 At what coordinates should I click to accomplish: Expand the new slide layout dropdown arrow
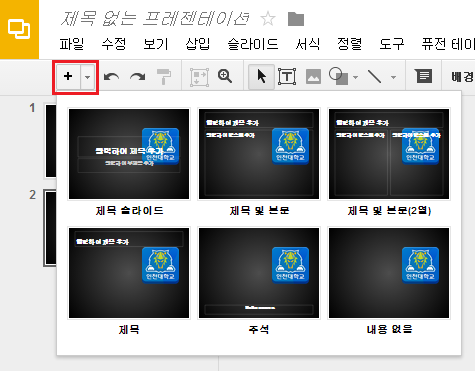tap(87, 77)
